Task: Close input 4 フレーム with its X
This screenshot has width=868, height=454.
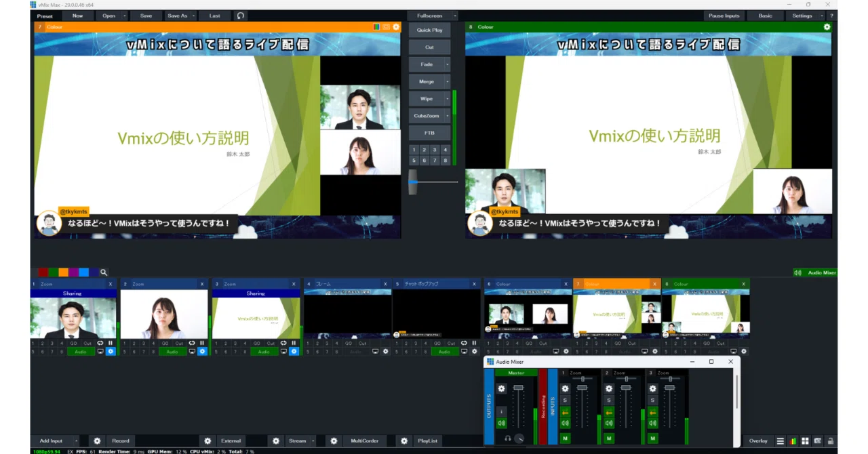Action: click(385, 284)
